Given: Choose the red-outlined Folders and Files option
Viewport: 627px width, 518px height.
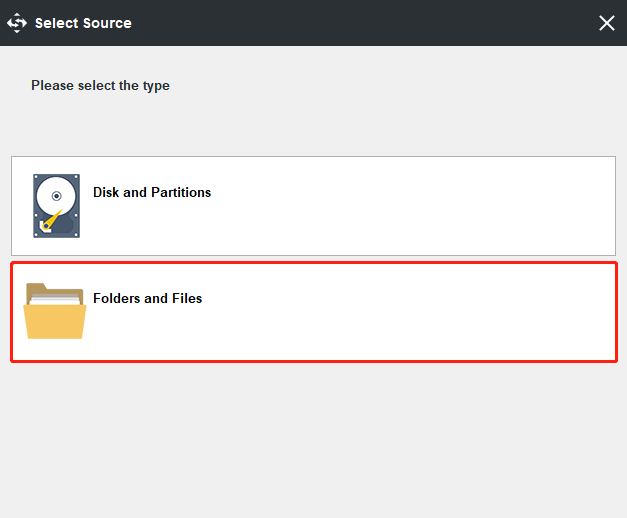Looking at the screenshot, I should click(x=313, y=311).
